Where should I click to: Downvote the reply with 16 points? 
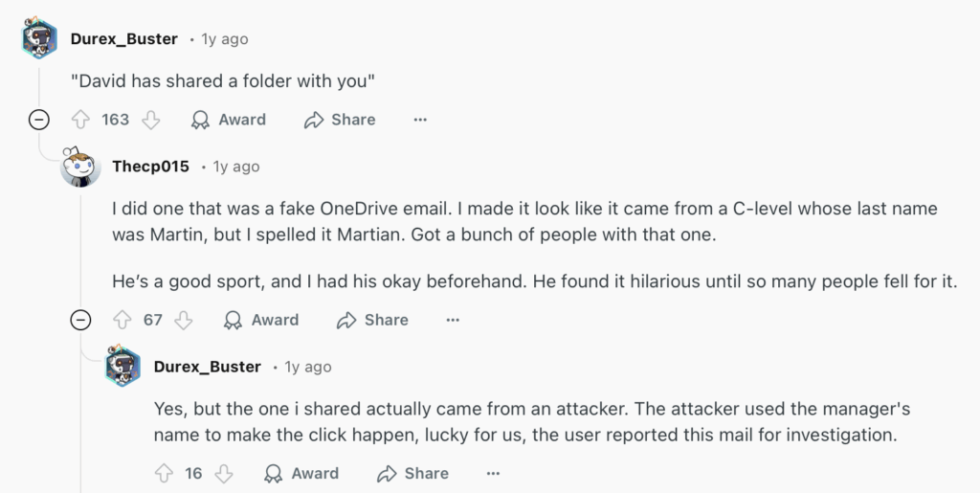coord(224,473)
